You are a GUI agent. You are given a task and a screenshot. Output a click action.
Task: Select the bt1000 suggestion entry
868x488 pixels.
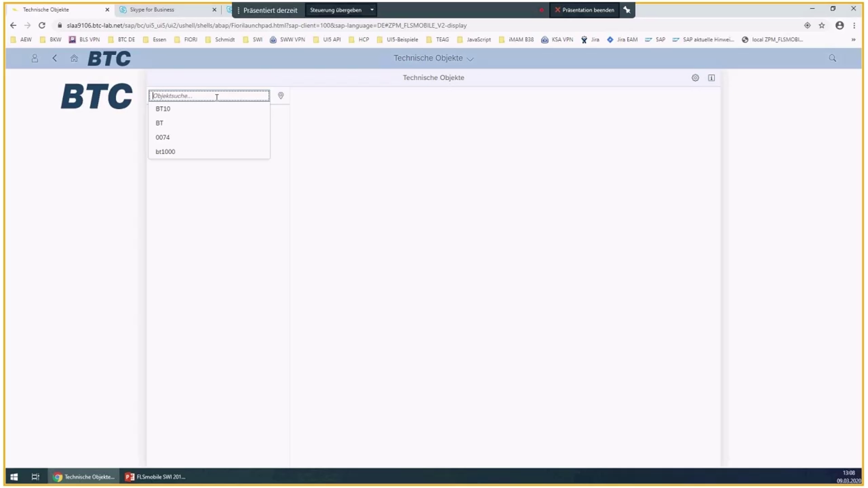point(165,151)
